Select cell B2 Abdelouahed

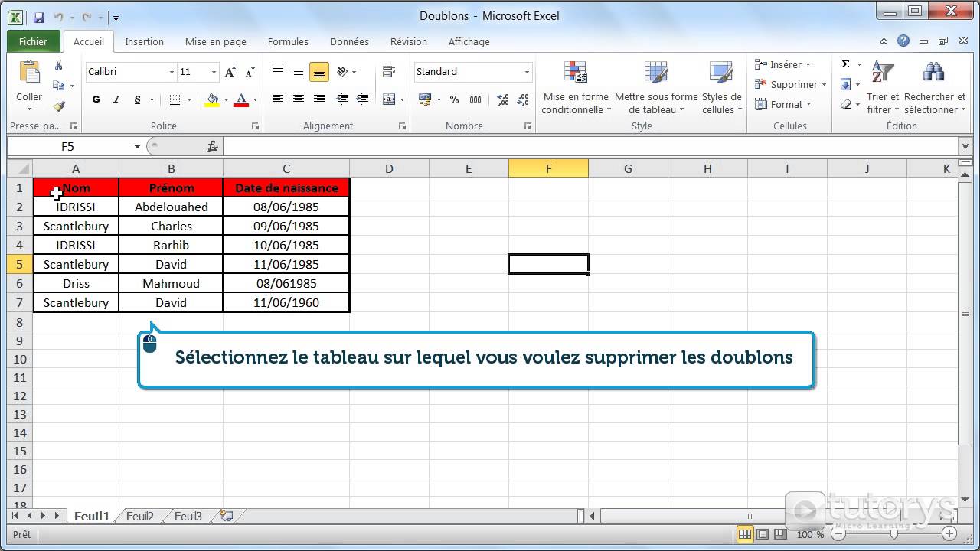click(171, 207)
